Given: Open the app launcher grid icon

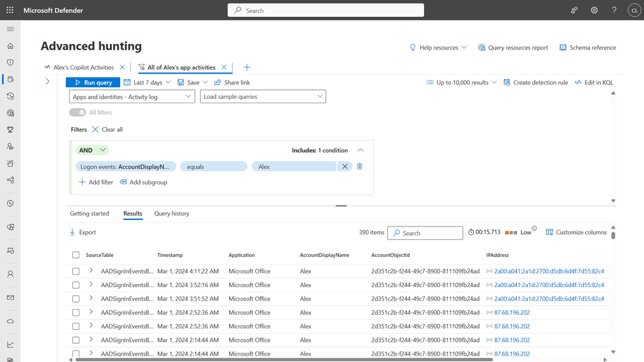Looking at the screenshot, I should (10, 10).
